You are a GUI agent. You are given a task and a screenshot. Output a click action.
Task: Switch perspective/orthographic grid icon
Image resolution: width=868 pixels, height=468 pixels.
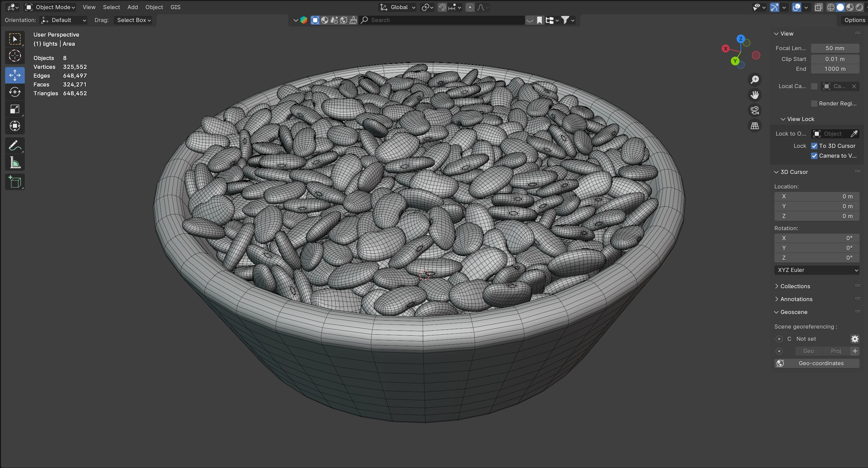754,126
